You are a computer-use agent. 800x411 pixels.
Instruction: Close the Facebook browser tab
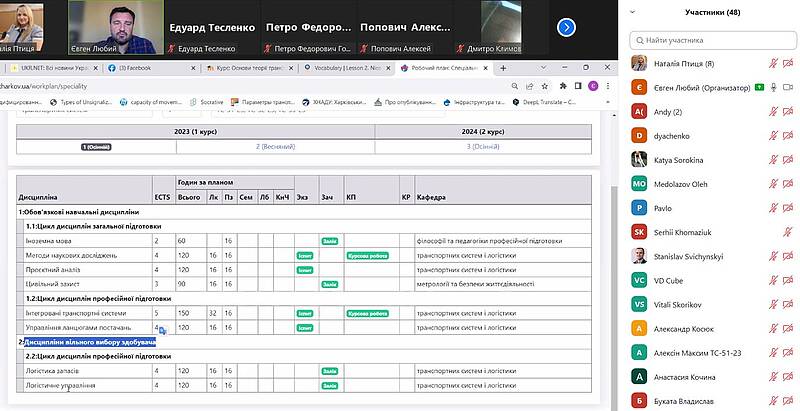click(195, 68)
